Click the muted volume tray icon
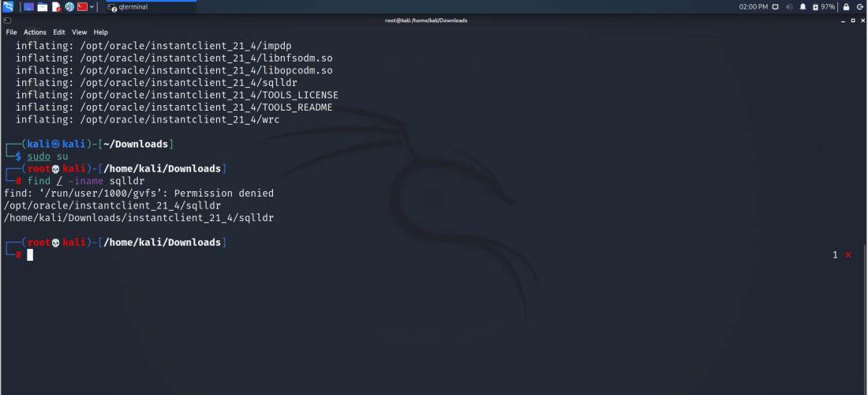Viewport: 868px width, 395px height. (x=789, y=6)
